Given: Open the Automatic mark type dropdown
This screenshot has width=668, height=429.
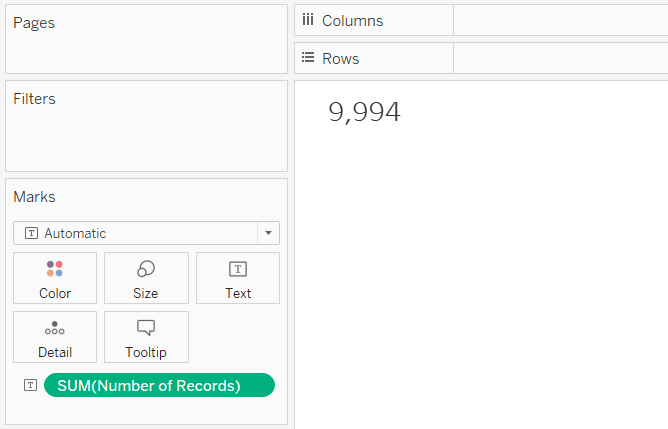Looking at the screenshot, I should click(146, 233).
